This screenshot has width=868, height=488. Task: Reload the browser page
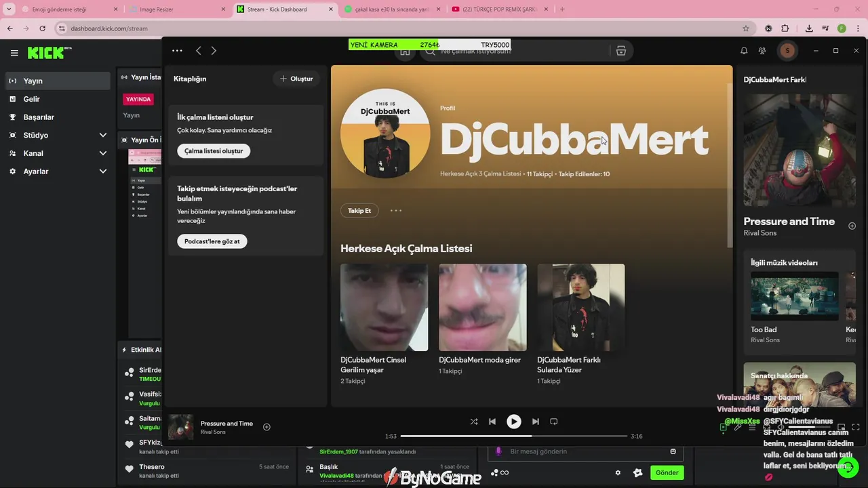point(42,28)
